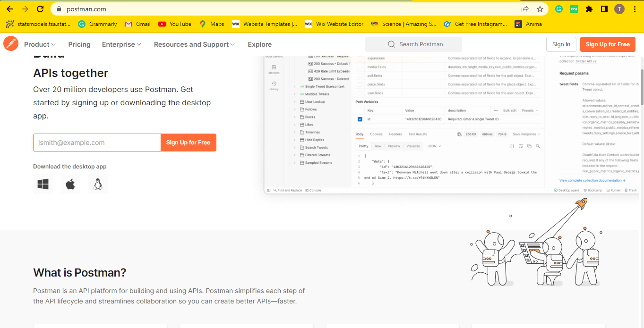Open the Maps bookmark
The width and height of the screenshot is (644, 328).
[212, 24]
